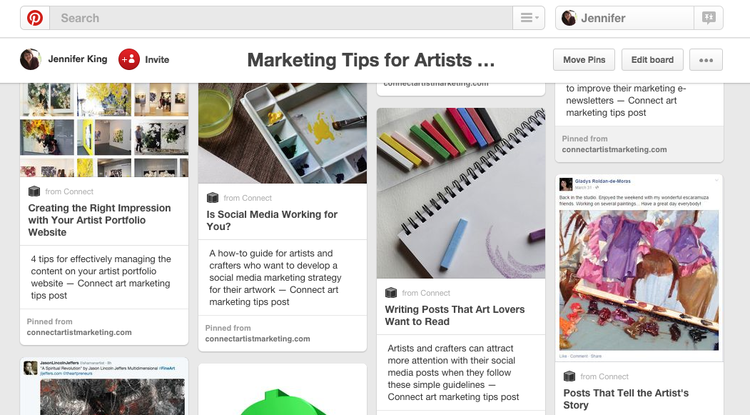Click the Connect source icon on the Writing Posts pin
This screenshot has height=415, width=750.
point(391,293)
